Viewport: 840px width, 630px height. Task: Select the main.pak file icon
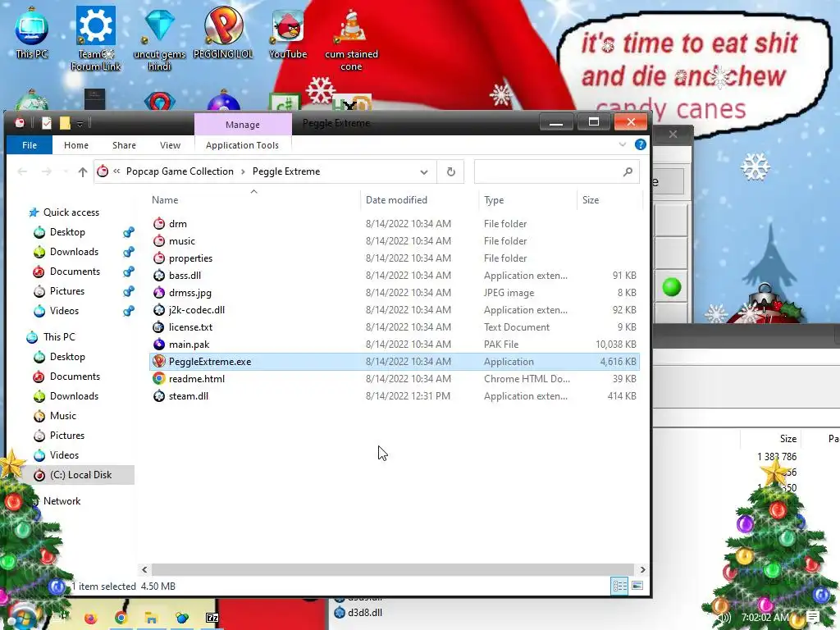click(x=159, y=344)
